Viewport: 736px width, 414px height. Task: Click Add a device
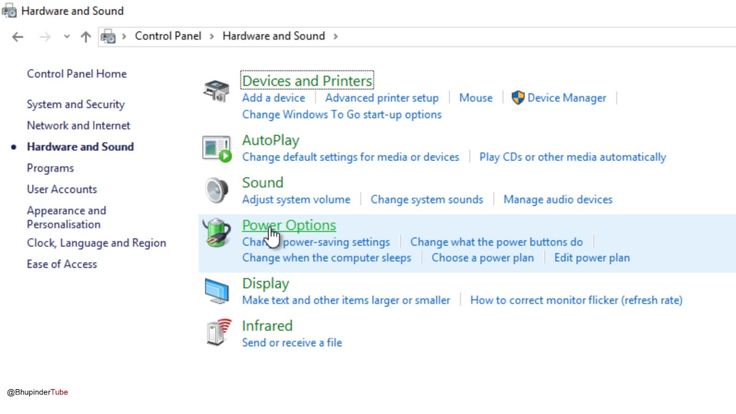pyautogui.click(x=274, y=98)
